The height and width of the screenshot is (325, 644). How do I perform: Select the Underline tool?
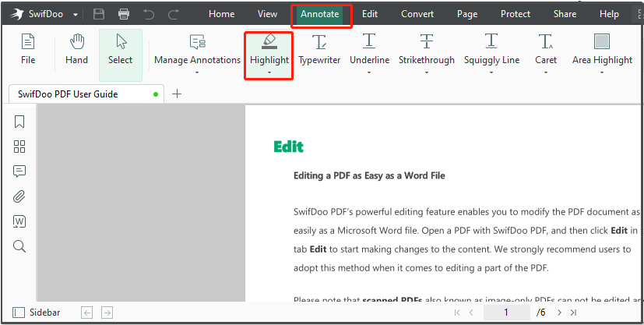click(369, 50)
